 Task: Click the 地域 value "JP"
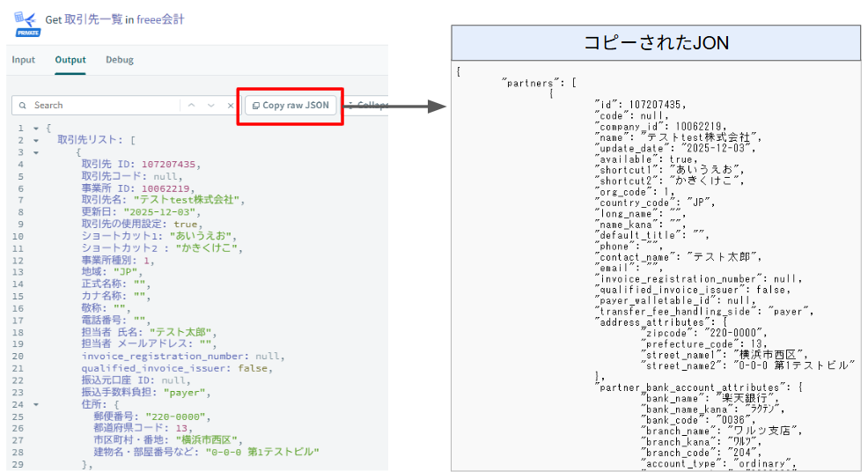[x=126, y=272]
